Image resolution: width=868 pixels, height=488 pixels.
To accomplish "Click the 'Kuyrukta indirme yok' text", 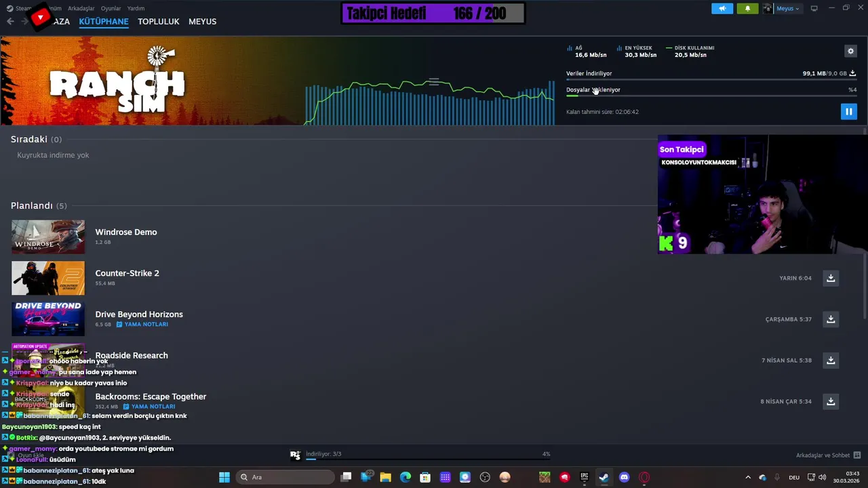I will pos(53,155).
